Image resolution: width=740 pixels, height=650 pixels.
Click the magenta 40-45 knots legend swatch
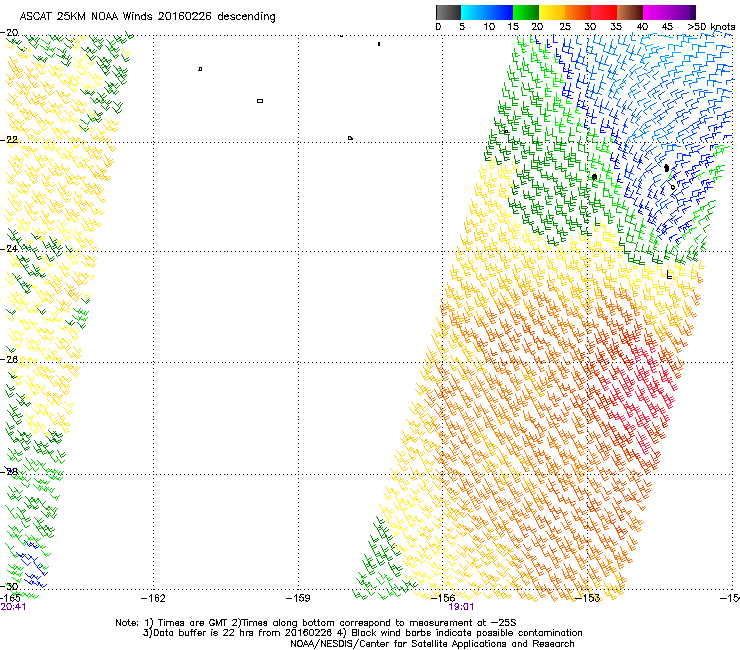coord(656,12)
